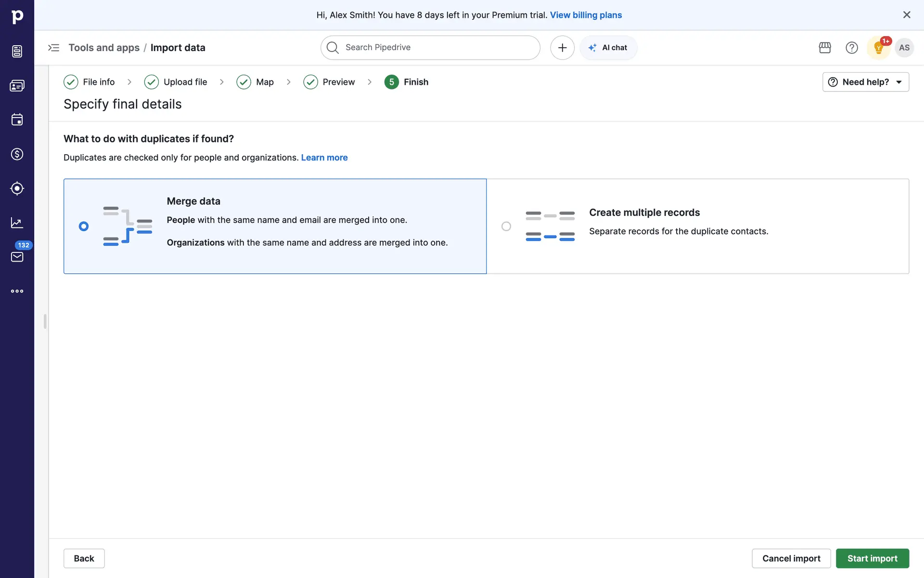Screen dimensions: 924x578
Task: Select the Merge data radio option
Action: coord(84,226)
